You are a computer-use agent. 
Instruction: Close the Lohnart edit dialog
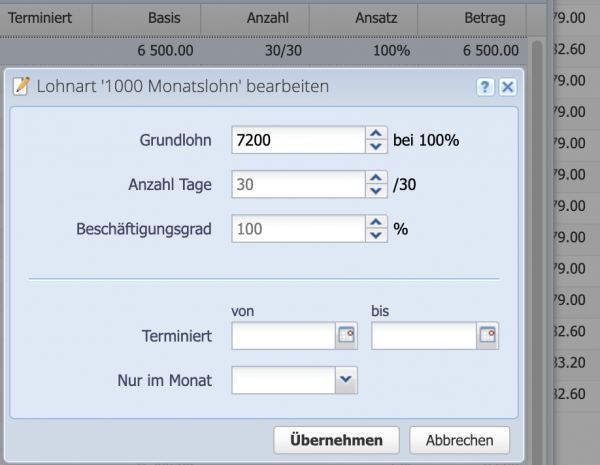pyautogui.click(x=507, y=87)
